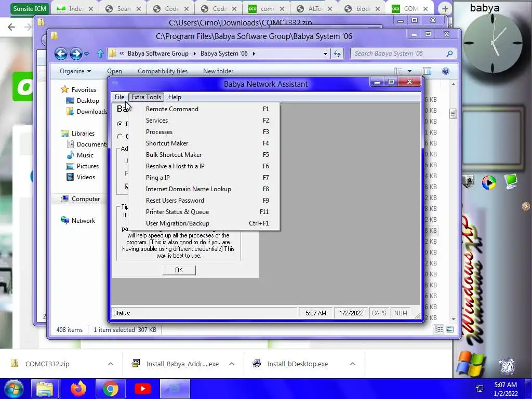Click the Babya app taskbar button
The width and height of the screenshot is (532, 399).
tap(175, 389)
